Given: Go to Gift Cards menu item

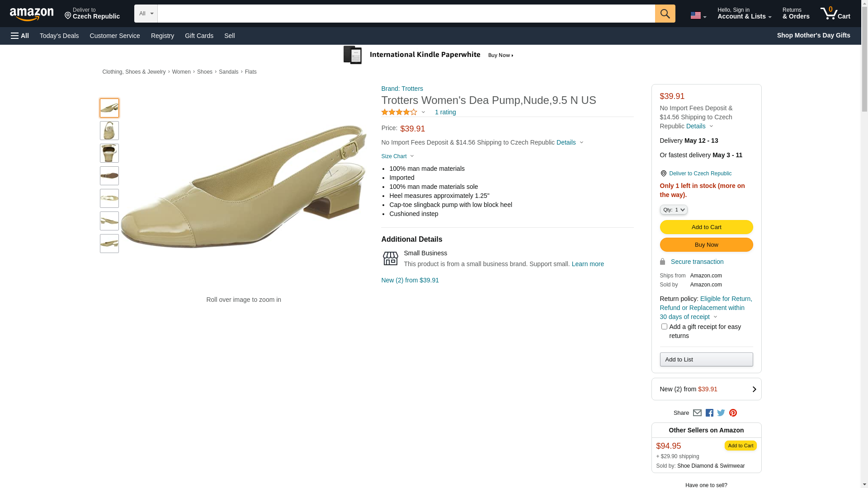Looking at the screenshot, I should 199,36.
